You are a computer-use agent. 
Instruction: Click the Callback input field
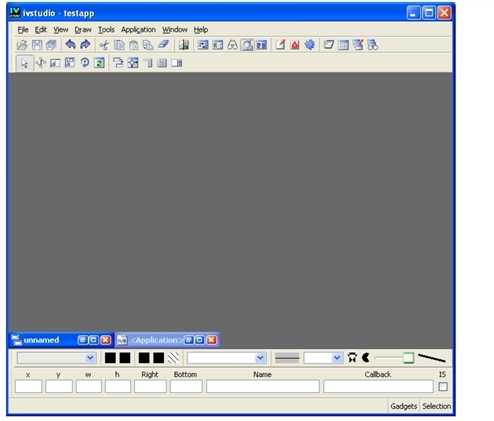(x=378, y=387)
